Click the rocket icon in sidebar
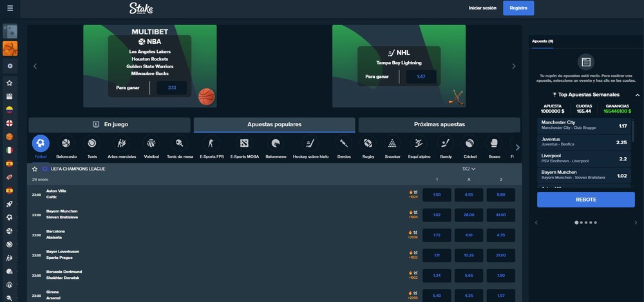 10,203
